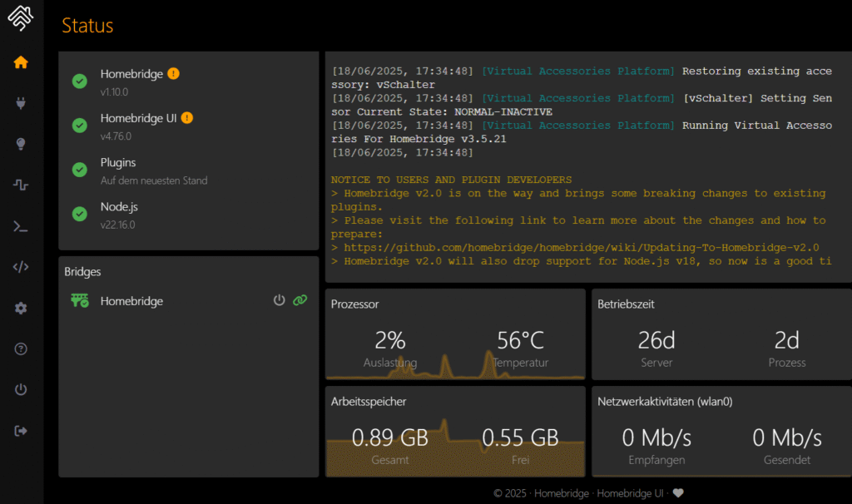Viewport: 852px width, 504px height.
Task: Click the © 2025 copyright text in the footer
Action: click(510, 493)
